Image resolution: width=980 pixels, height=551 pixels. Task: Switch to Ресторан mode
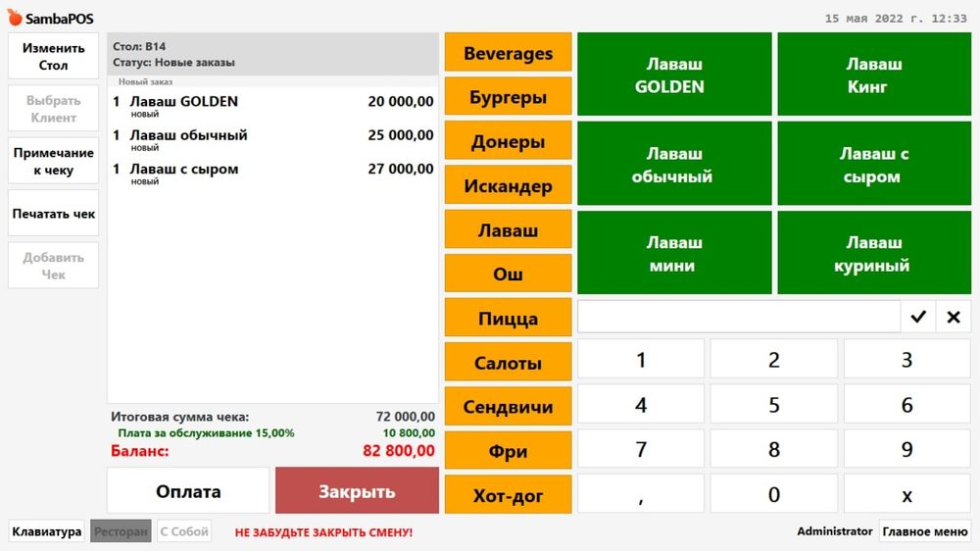(121, 531)
